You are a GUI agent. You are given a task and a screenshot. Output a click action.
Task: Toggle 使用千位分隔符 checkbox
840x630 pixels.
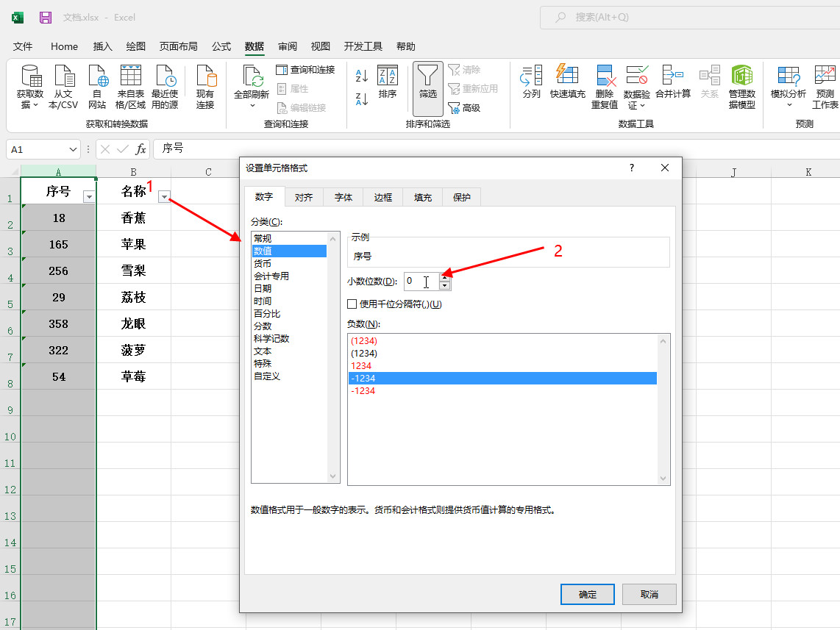pyautogui.click(x=352, y=304)
